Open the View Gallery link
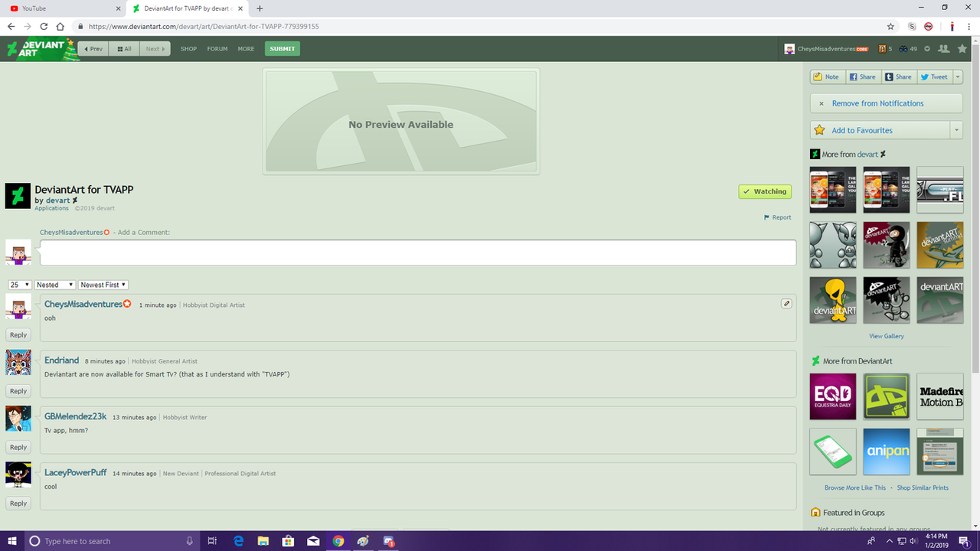980x551 pixels. click(887, 336)
